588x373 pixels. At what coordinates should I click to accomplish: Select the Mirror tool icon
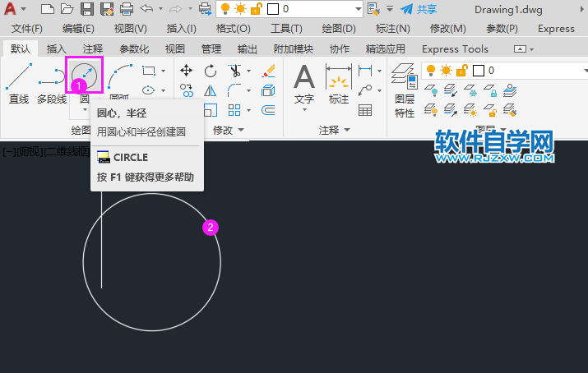click(211, 90)
